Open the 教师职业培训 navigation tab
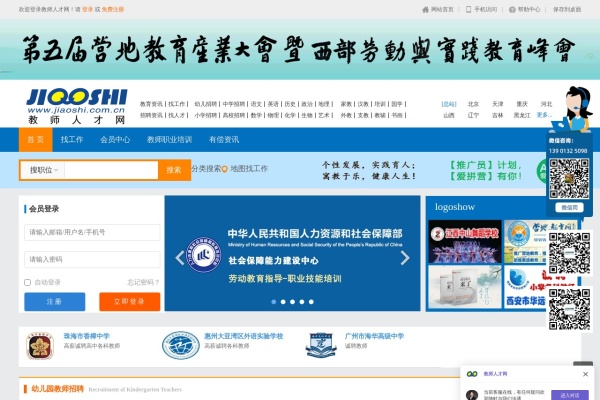Image resolution: width=600 pixels, height=400 pixels. [x=170, y=140]
